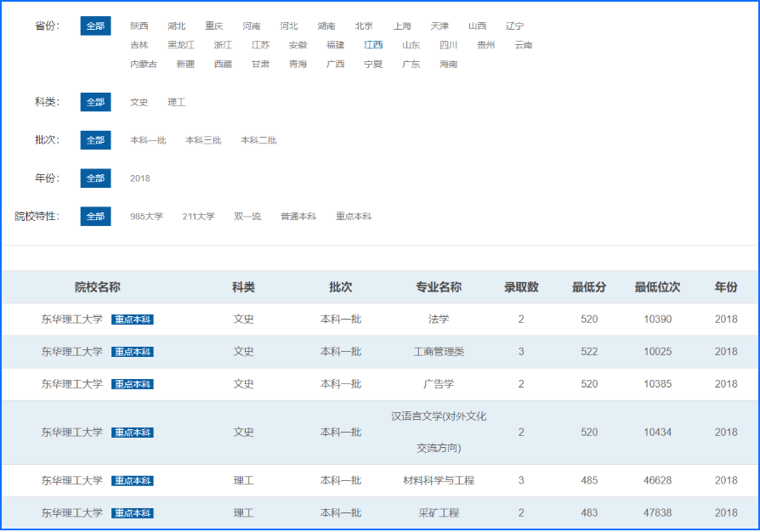The width and height of the screenshot is (760, 532).
Task: Click the 重点本科 badge on the 法学 row
Action: [x=133, y=319]
